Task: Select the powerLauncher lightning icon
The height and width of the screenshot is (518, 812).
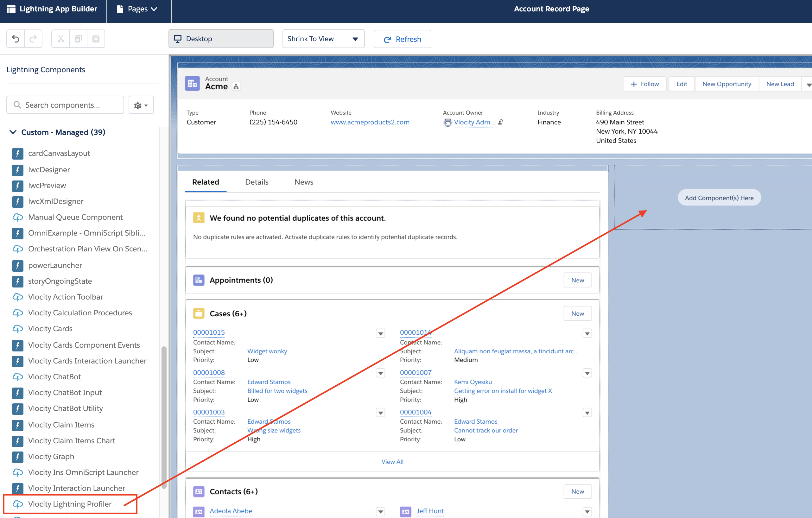Action: (17, 266)
